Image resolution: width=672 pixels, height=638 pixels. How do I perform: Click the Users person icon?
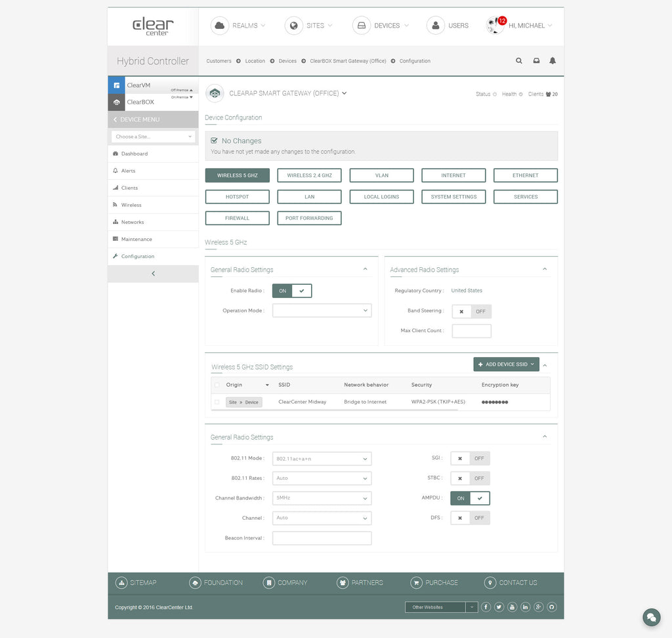(436, 26)
